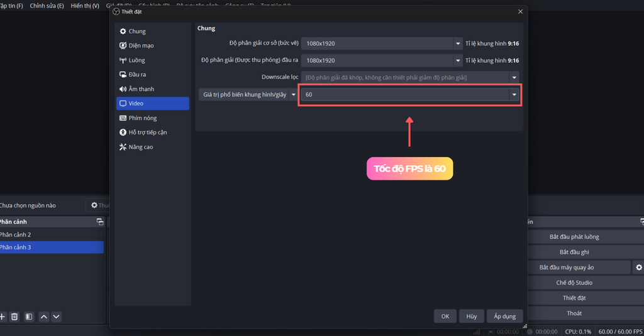Add a new scene with the plus icon
This screenshot has height=336, width=644.
(3, 317)
